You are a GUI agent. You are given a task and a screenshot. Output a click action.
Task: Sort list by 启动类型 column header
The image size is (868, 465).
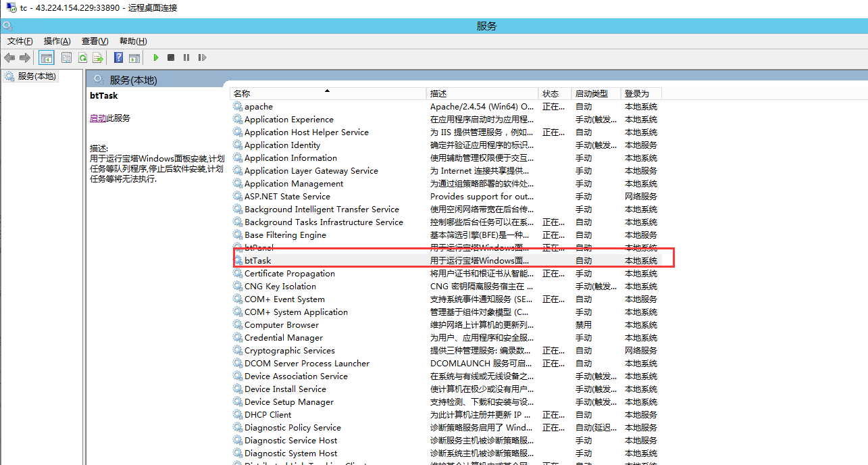click(591, 94)
